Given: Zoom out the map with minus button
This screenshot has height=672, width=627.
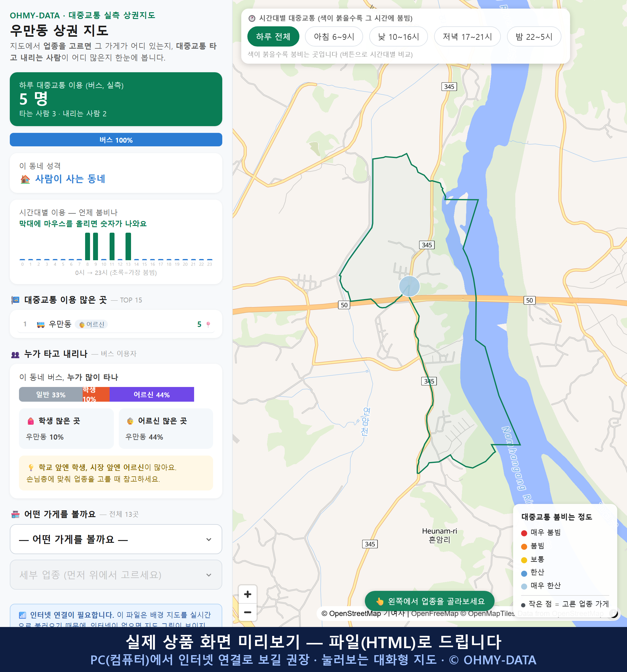Looking at the screenshot, I should 248,612.
